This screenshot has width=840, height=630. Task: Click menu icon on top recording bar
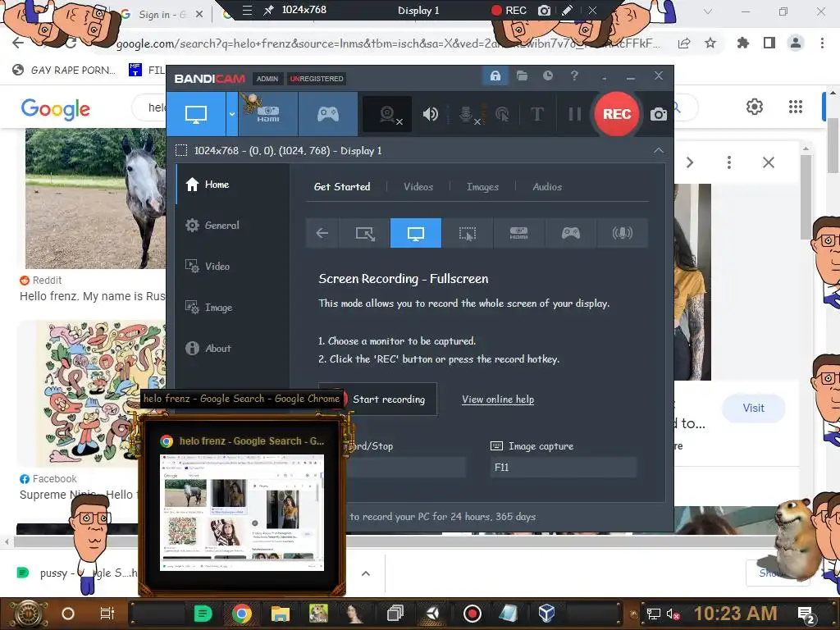(247, 10)
